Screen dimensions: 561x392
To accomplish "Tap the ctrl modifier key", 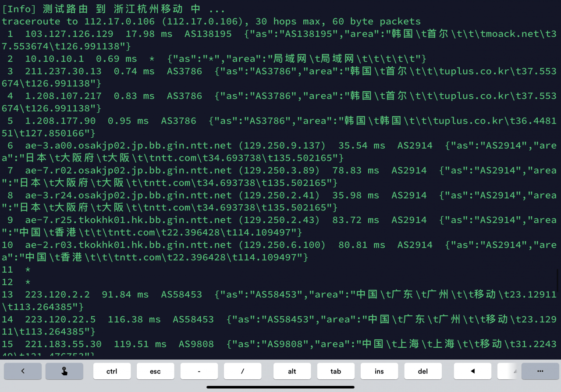I will (112, 371).
